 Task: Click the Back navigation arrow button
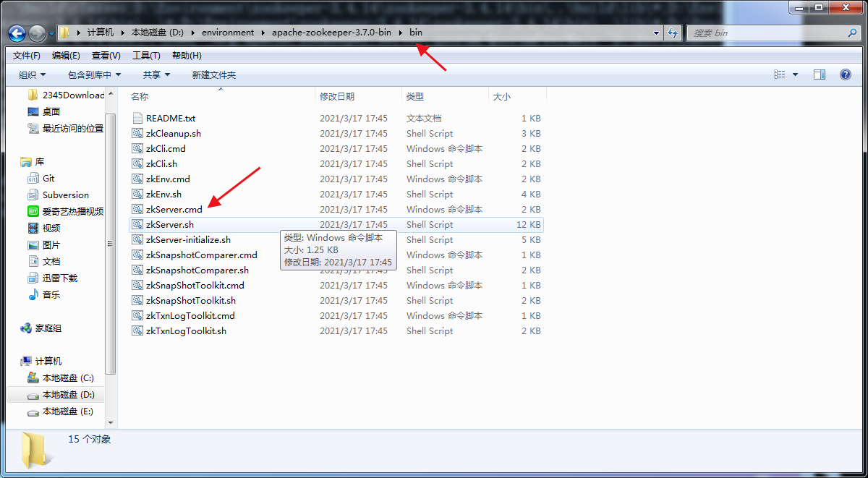point(17,33)
